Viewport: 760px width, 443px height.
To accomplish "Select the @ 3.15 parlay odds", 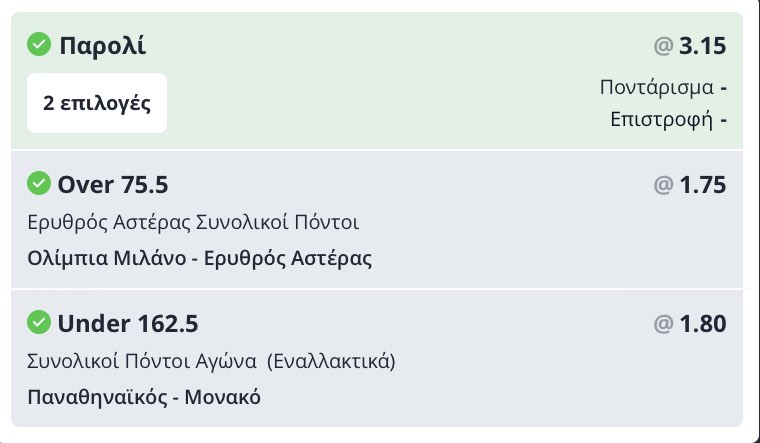I will point(690,46).
